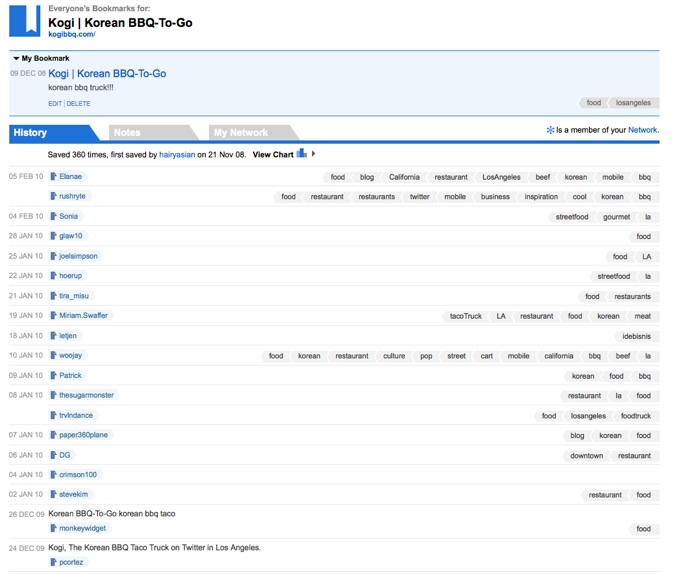674x574 pixels.
Task: Click the flag icon beside joelsimpson
Action: (54, 256)
